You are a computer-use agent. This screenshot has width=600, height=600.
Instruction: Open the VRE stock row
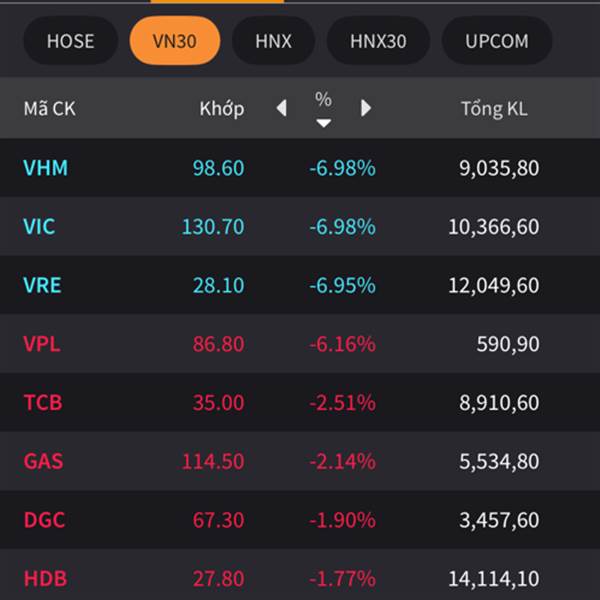coord(43,286)
